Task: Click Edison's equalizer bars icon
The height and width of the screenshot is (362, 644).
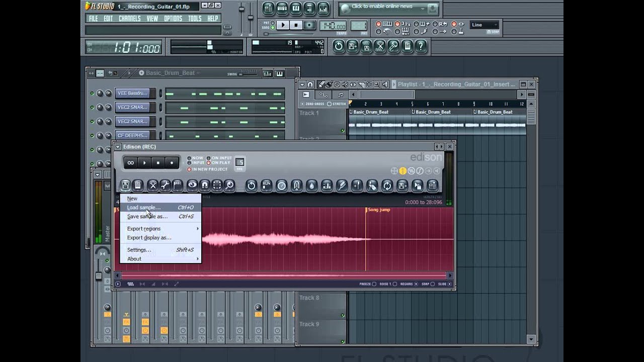Action: tap(327, 186)
